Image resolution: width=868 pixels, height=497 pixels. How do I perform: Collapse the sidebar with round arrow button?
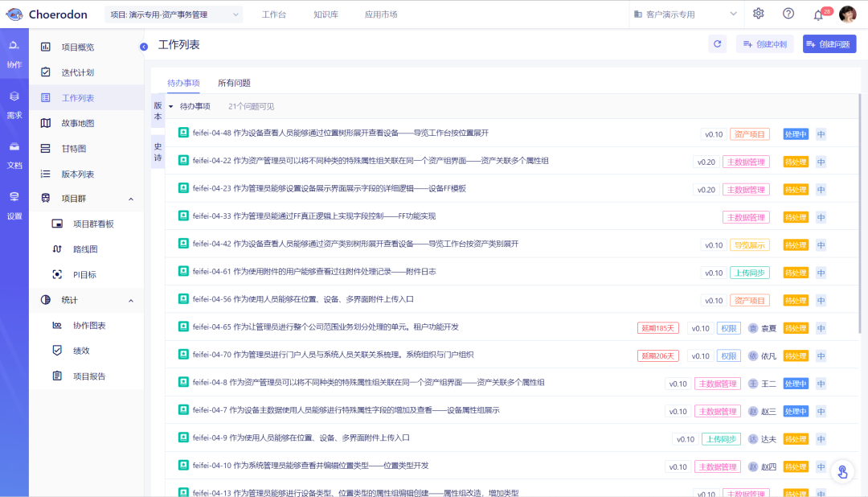coord(144,47)
